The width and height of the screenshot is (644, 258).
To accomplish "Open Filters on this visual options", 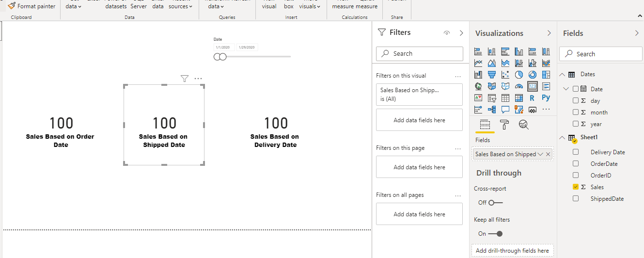I will (458, 76).
